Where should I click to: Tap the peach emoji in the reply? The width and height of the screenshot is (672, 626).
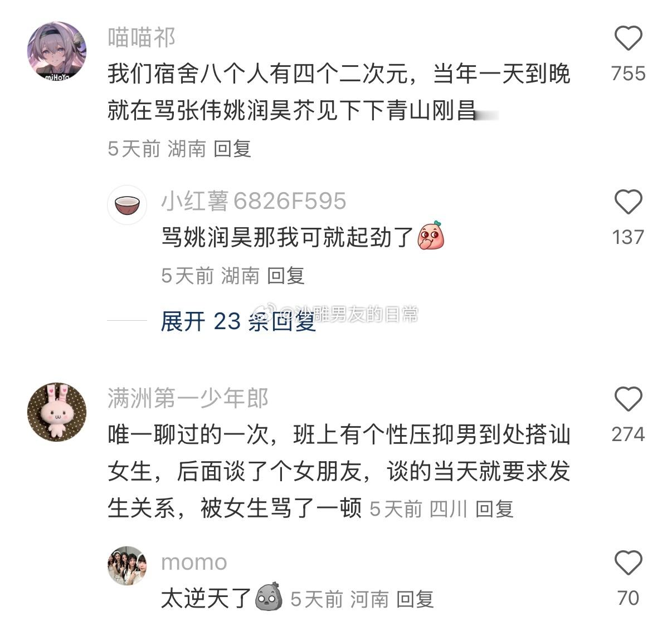(x=431, y=236)
